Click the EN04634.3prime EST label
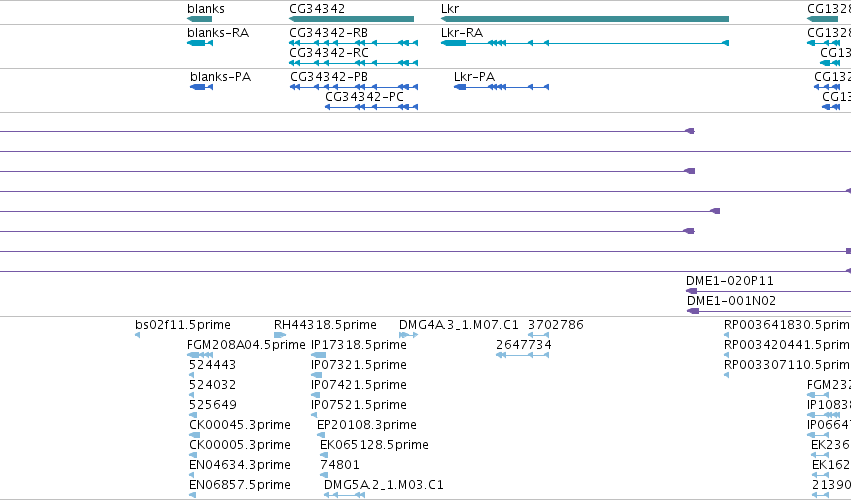 (x=240, y=465)
